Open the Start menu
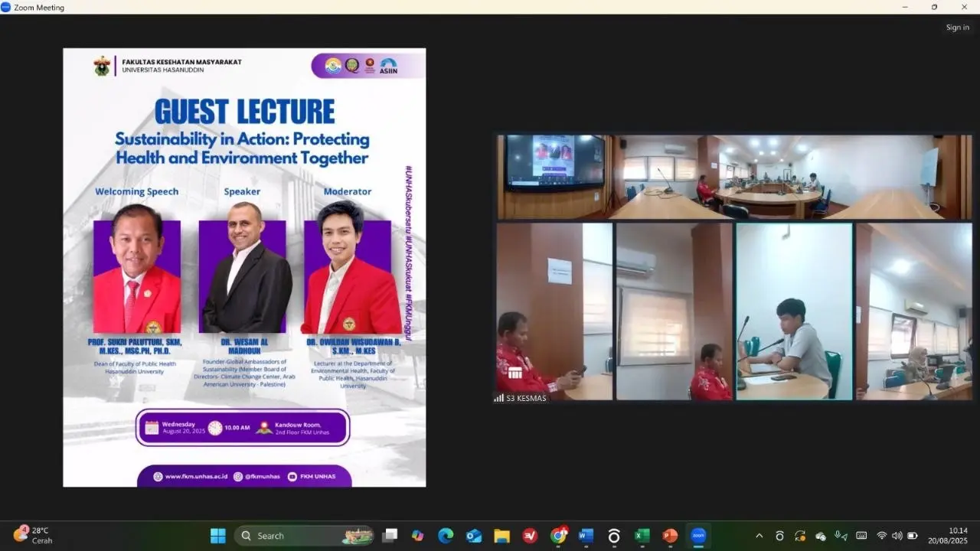This screenshot has width=980, height=551. pos(217,536)
